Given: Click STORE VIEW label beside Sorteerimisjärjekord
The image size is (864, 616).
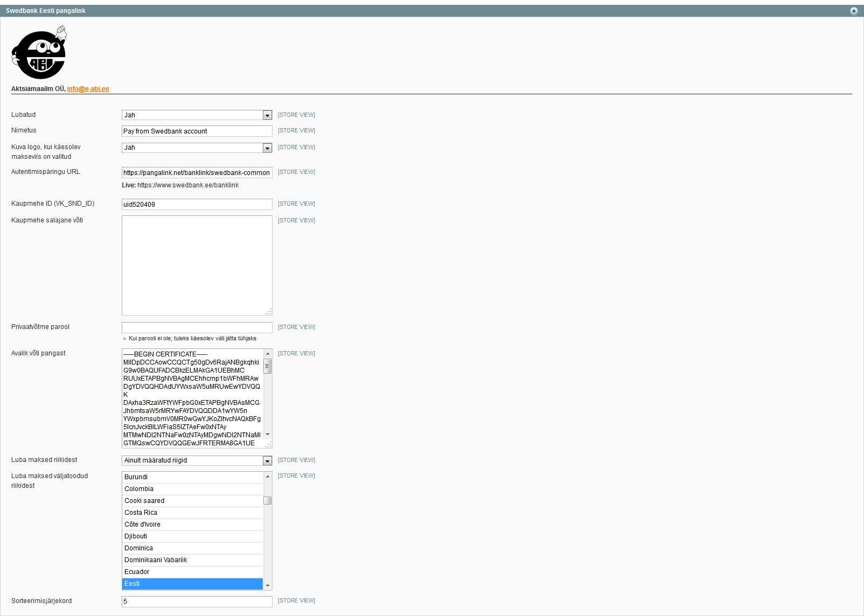Looking at the screenshot, I should (x=296, y=601).
